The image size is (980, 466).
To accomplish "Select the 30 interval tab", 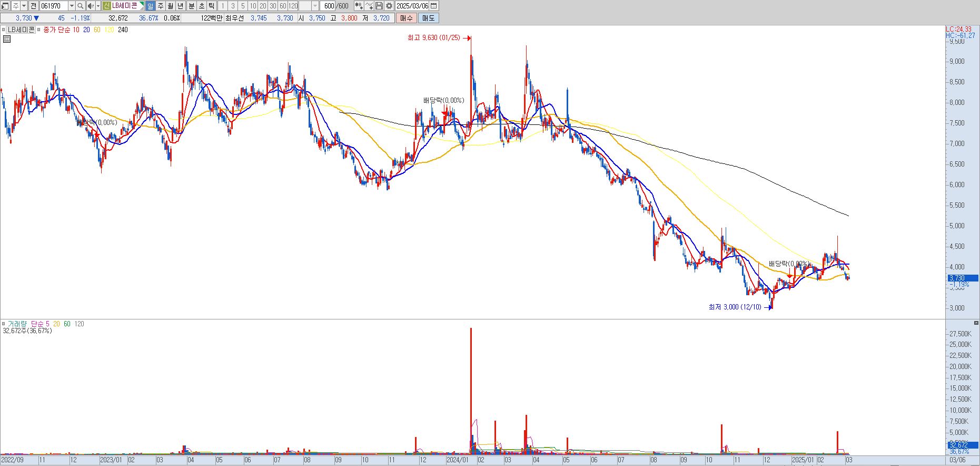I will coord(273,6).
